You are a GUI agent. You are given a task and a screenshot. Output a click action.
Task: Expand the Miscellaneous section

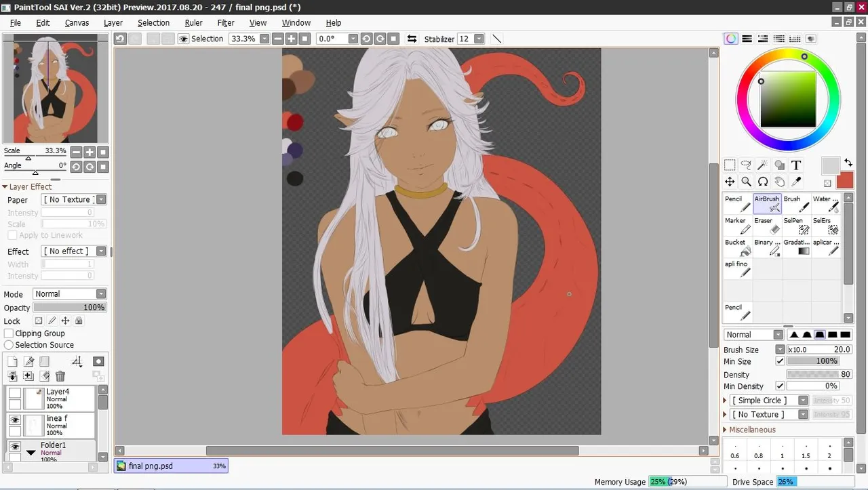(726, 430)
